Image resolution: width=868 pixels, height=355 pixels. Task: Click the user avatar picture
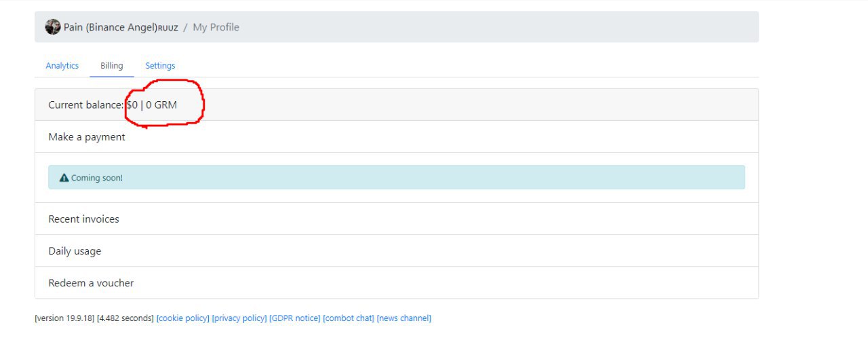tap(53, 27)
